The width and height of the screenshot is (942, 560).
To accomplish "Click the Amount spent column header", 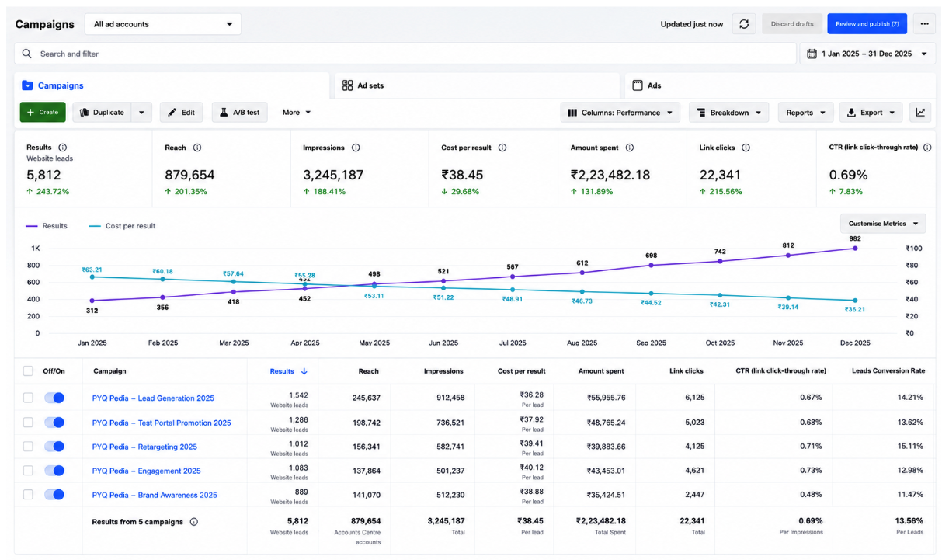I will coord(601,371).
